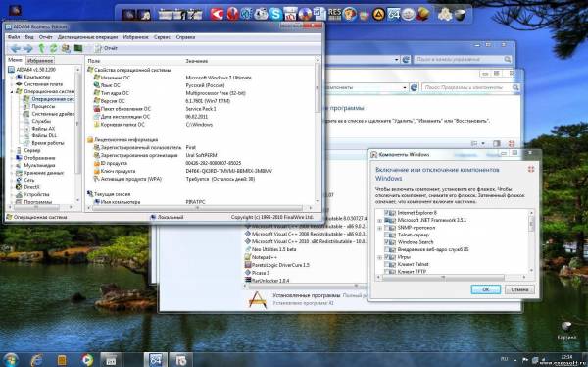Open the Отчёт report toolbar button
Screen dimensions: 588x367
point(106,48)
